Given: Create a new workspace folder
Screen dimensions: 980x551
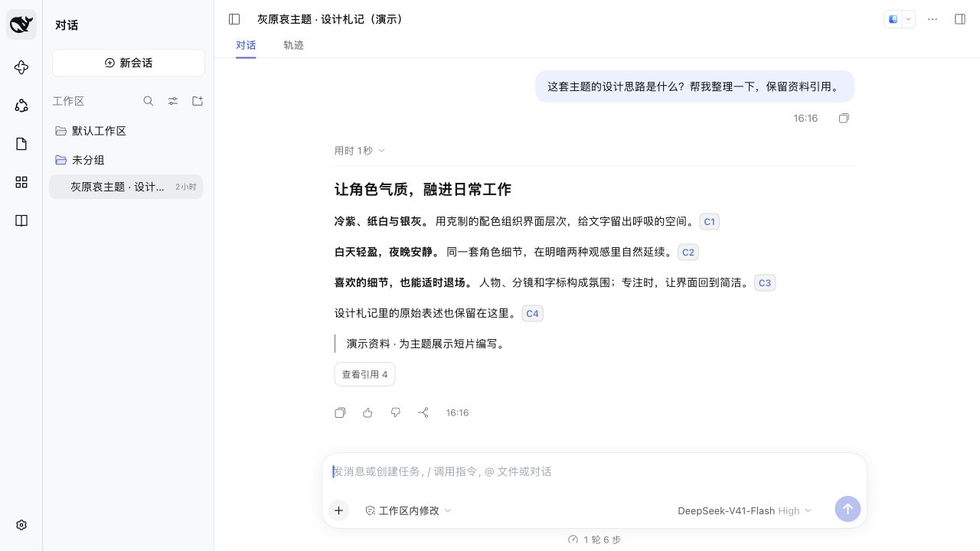Looking at the screenshot, I should click(x=198, y=101).
